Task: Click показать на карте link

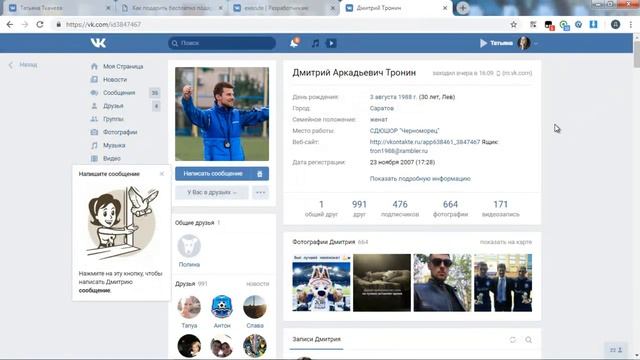Action: 506,242
